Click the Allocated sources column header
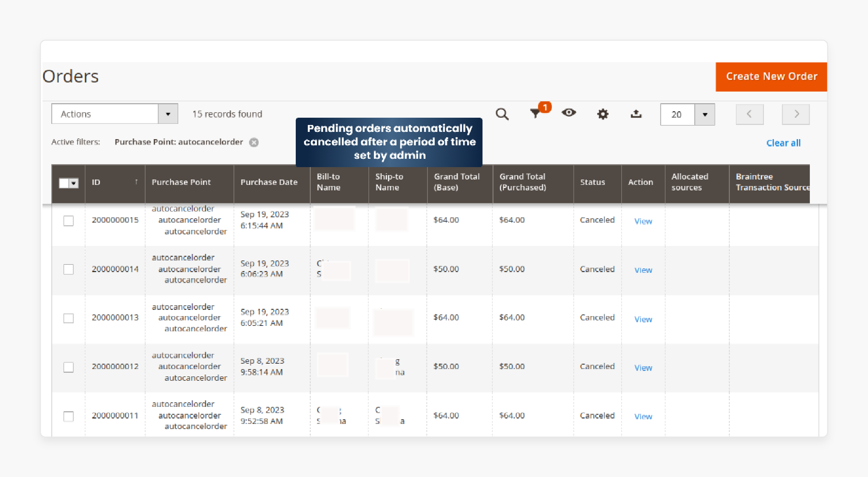The height and width of the screenshot is (477, 868). click(697, 183)
